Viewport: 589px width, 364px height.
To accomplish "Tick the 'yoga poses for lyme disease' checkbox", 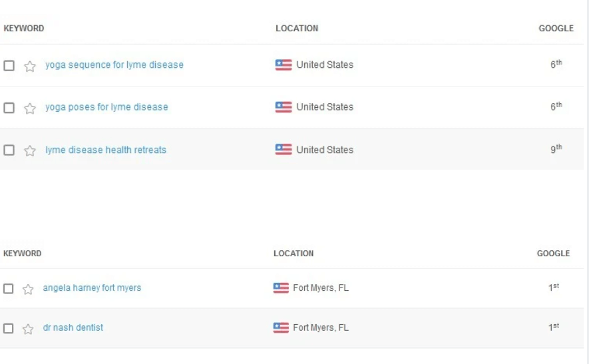I will [9, 108].
